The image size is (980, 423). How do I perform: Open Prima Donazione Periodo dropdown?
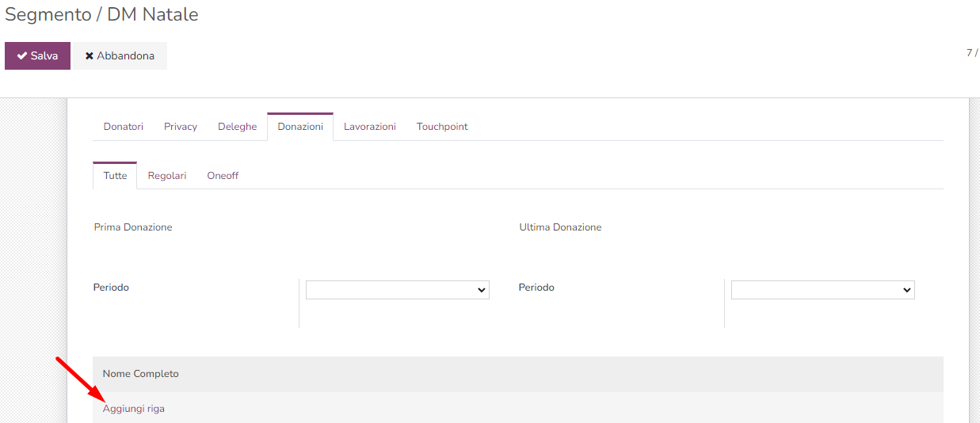click(x=398, y=290)
